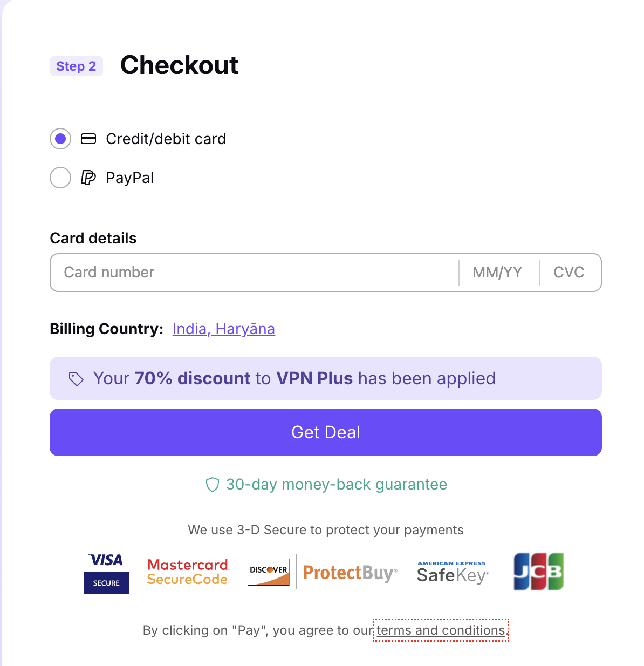The width and height of the screenshot is (644, 666).
Task: Choose the Credit/debit card payment label
Action: coord(166,139)
